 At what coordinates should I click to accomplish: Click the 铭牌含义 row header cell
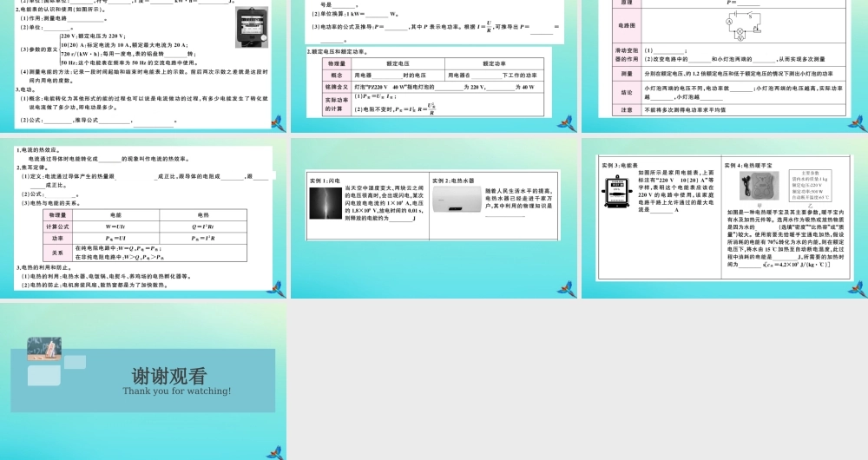point(337,87)
